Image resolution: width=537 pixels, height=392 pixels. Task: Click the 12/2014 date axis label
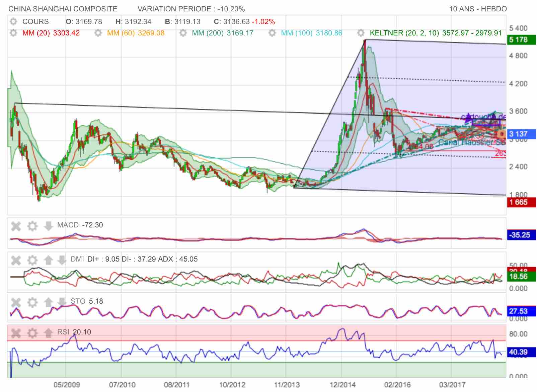pyautogui.click(x=342, y=385)
